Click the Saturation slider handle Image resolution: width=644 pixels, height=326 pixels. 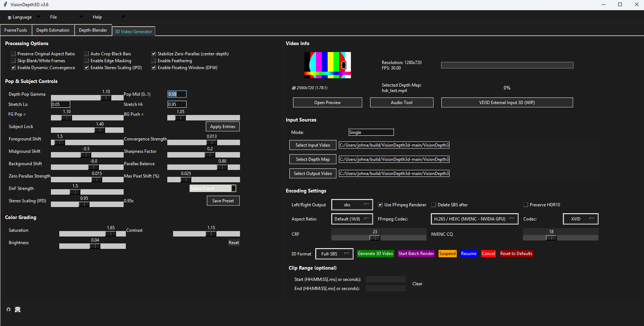pos(111,234)
